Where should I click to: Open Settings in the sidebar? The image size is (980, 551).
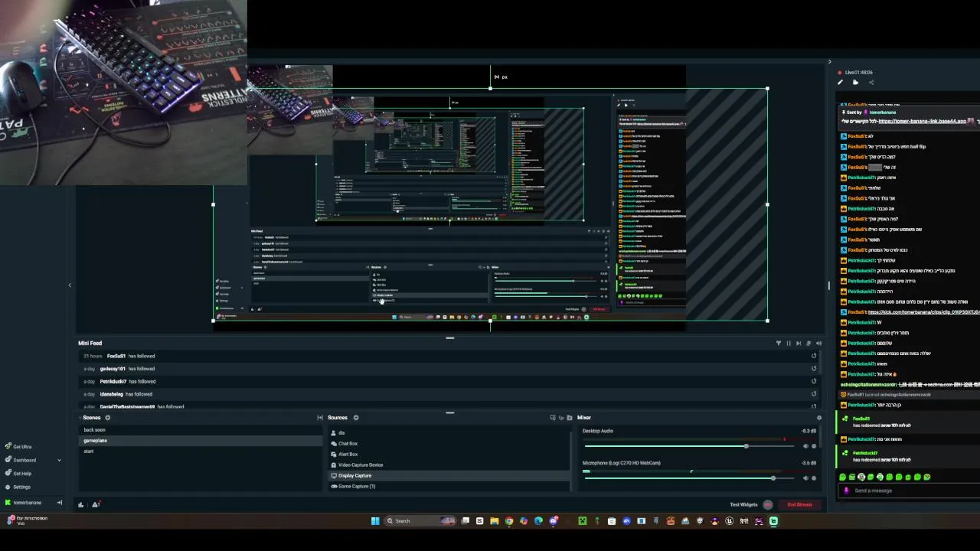[x=18, y=487]
